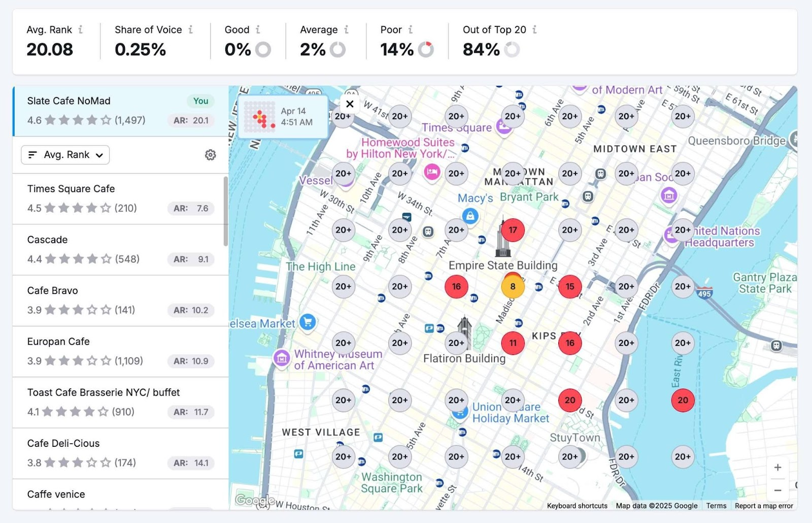
Task: Click the info icon beside Out of Top 20
Action: pyautogui.click(x=534, y=29)
